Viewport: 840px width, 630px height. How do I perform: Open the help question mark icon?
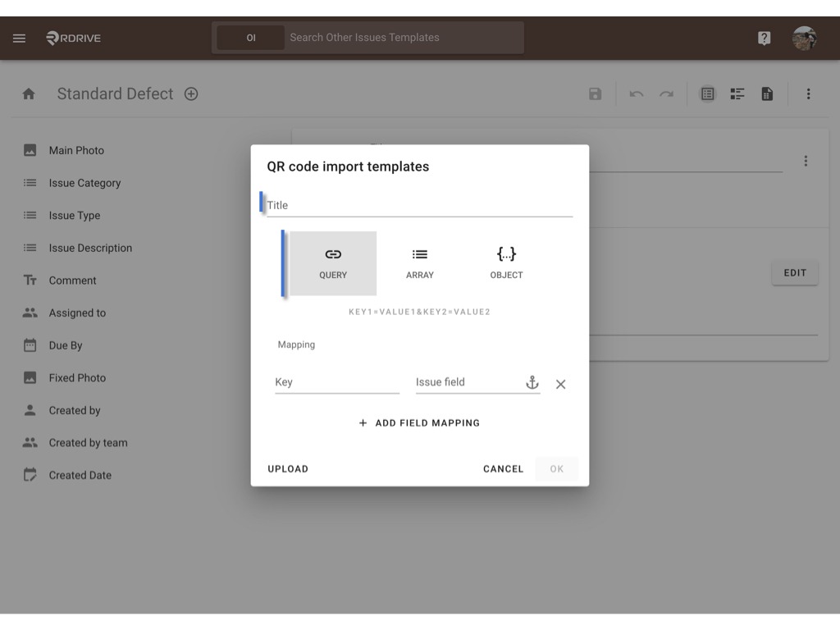pyautogui.click(x=764, y=38)
